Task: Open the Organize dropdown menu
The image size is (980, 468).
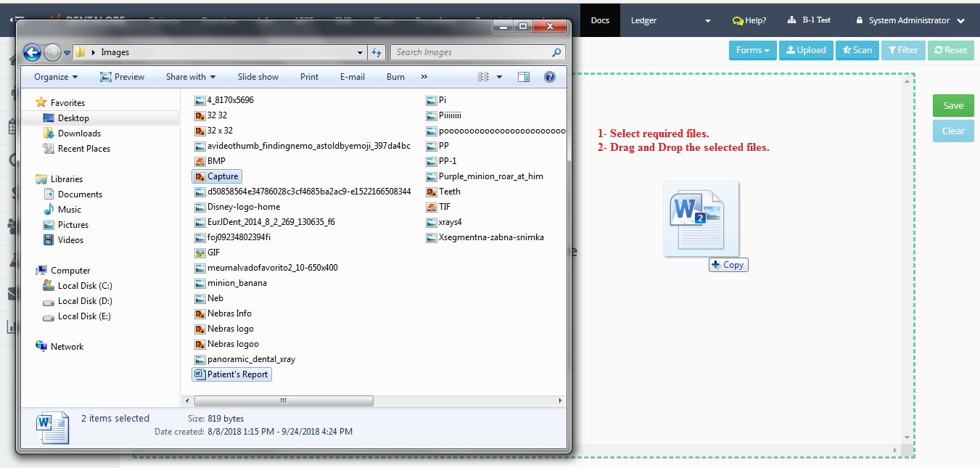Action: point(55,77)
